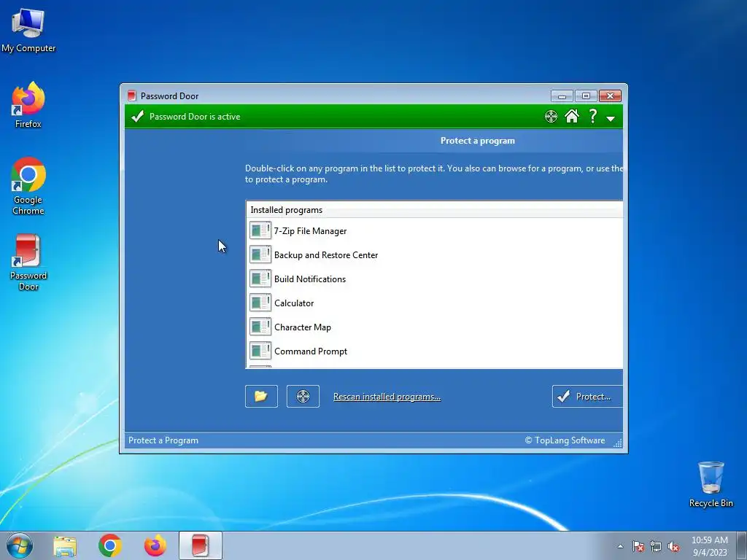Go to home via house icon
The image size is (747, 560).
tap(572, 116)
